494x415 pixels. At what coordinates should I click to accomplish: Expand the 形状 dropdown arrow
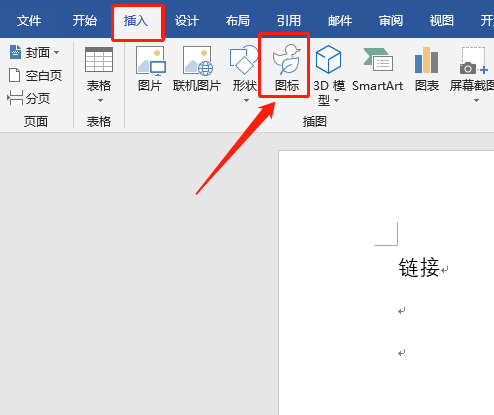[246, 100]
